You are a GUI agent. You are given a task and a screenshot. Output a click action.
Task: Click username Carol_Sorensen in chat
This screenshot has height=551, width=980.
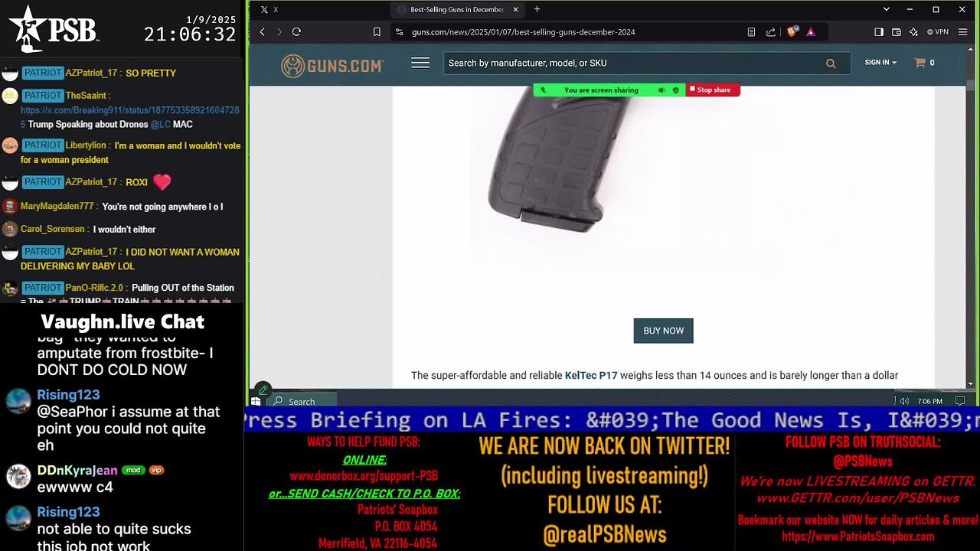[x=53, y=229]
